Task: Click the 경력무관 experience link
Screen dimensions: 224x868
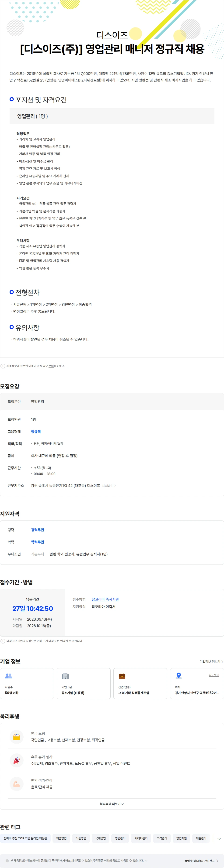Action: (x=37, y=530)
